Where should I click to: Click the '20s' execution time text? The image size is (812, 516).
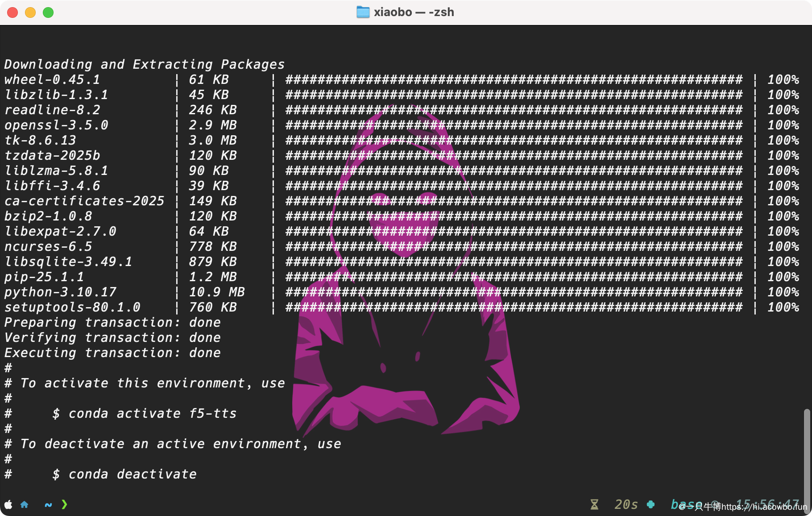(x=626, y=504)
